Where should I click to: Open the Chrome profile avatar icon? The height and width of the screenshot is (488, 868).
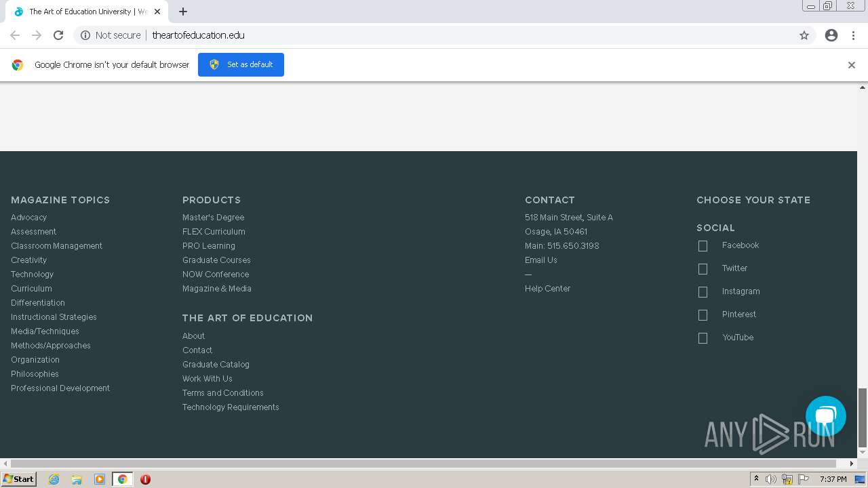pos(831,35)
